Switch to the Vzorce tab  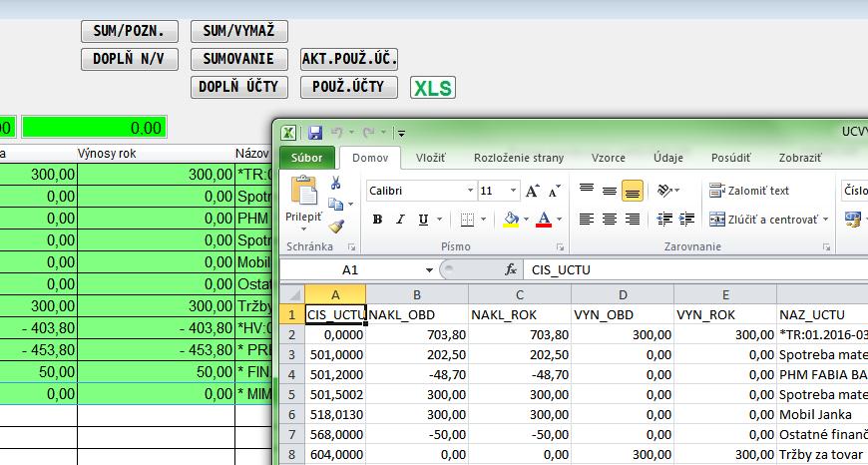pyautogui.click(x=609, y=158)
